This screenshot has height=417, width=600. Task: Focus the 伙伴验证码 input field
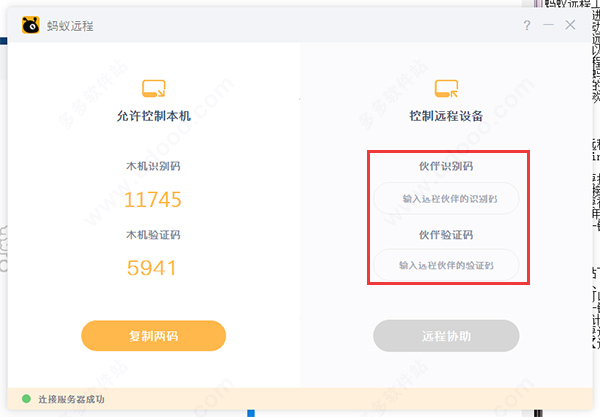446,265
